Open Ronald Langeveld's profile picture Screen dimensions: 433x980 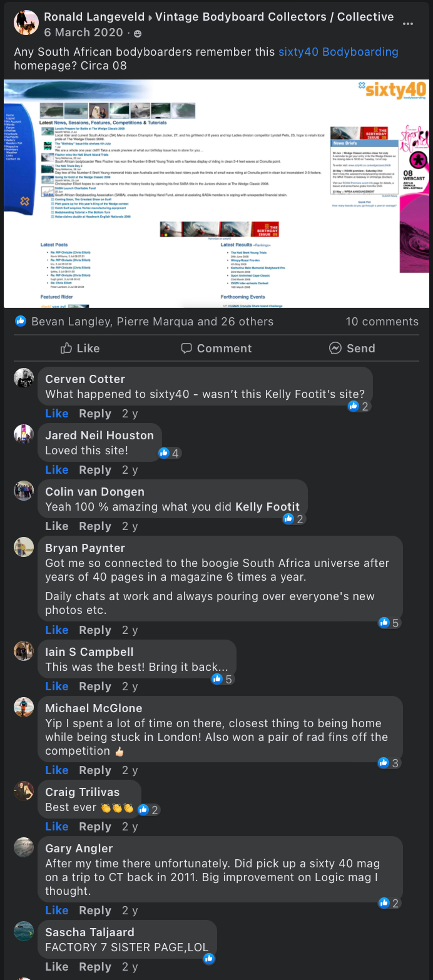(x=26, y=23)
